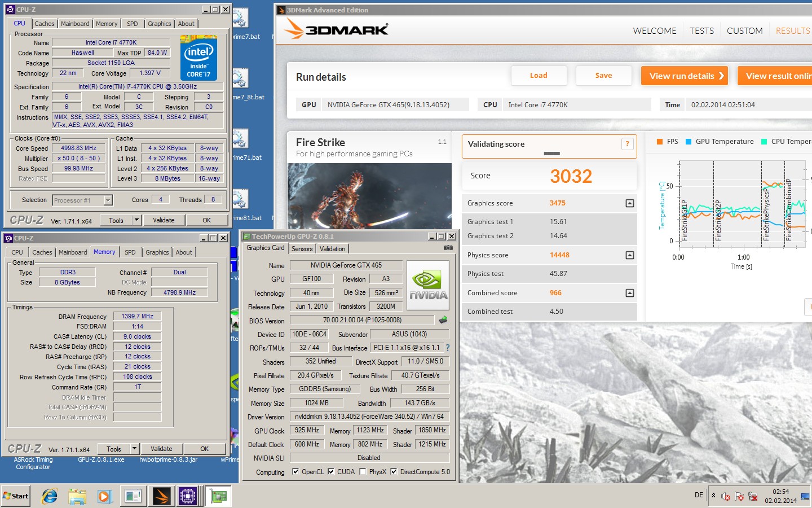Select the CPU-Z taskbar button

pyautogui.click(x=188, y=496)
